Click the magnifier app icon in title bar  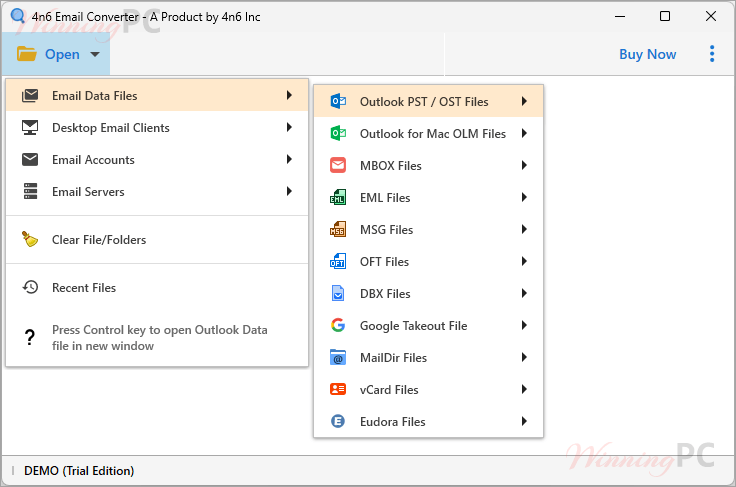click(18, 16)
